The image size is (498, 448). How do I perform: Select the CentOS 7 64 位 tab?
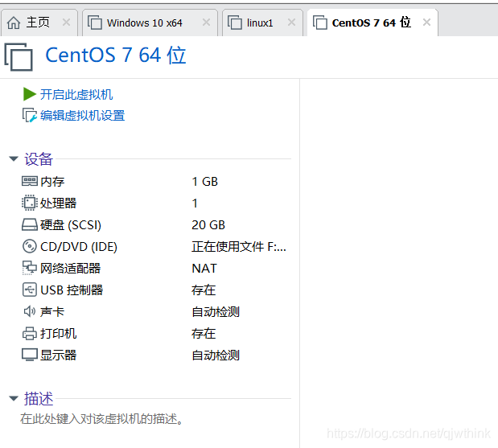coord(371,23)
